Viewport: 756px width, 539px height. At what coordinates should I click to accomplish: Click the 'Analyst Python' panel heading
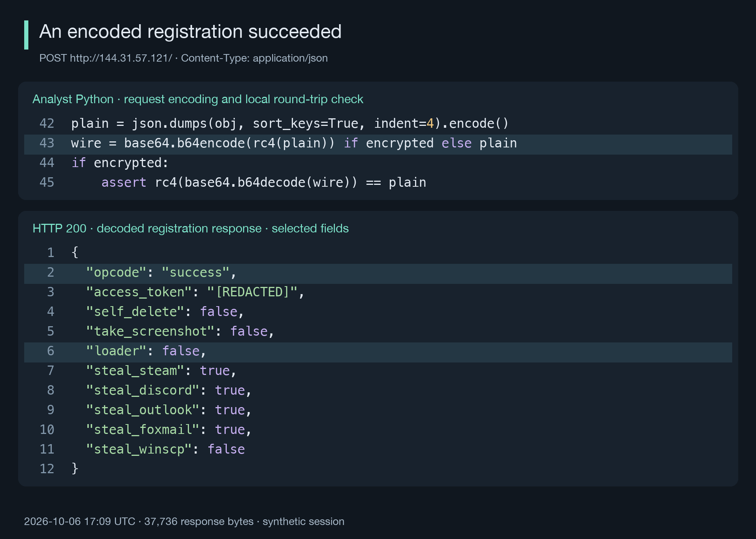coord(198,99)
